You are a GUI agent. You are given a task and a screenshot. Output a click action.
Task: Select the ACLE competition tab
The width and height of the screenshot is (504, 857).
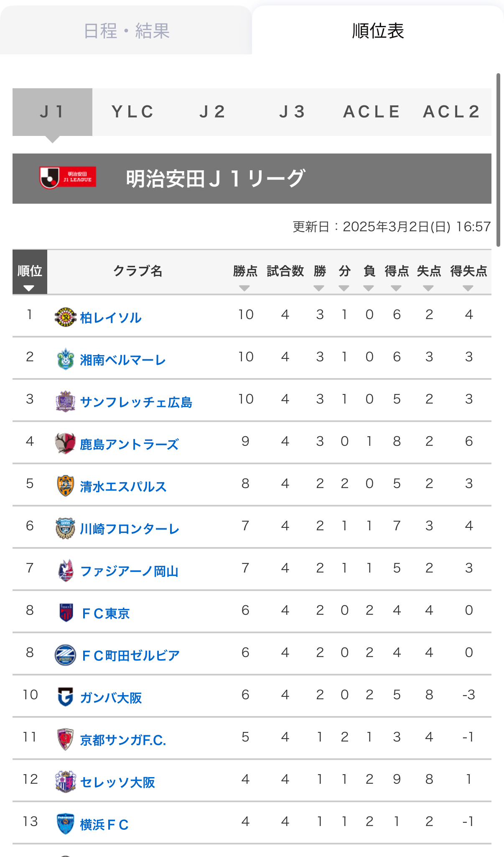tap(372, 112)
